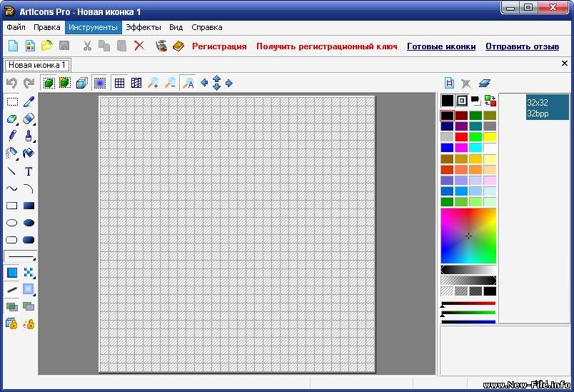574x392 pixels.
Task: Select the filled rectangle shape tool
Action: coord(29,206)
